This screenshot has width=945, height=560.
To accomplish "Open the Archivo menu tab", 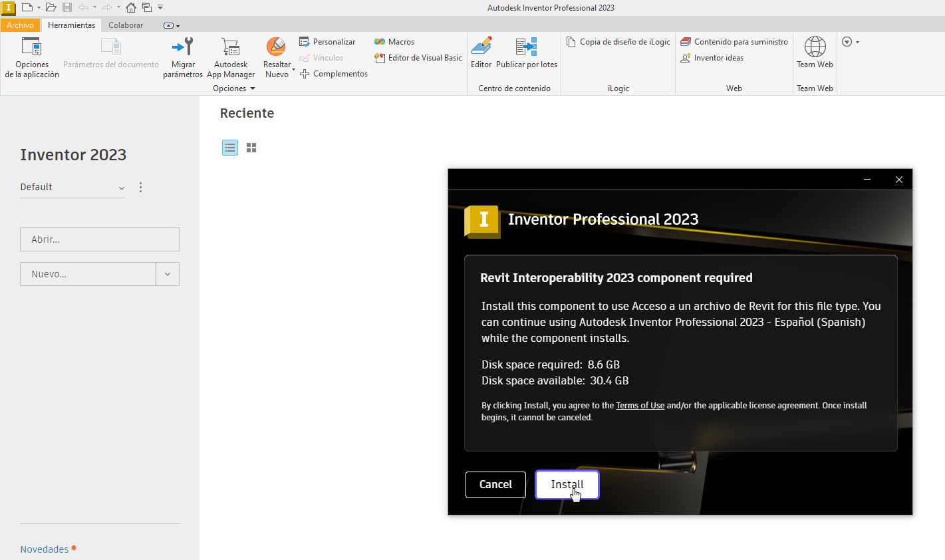I will click(x=20, y=25).
